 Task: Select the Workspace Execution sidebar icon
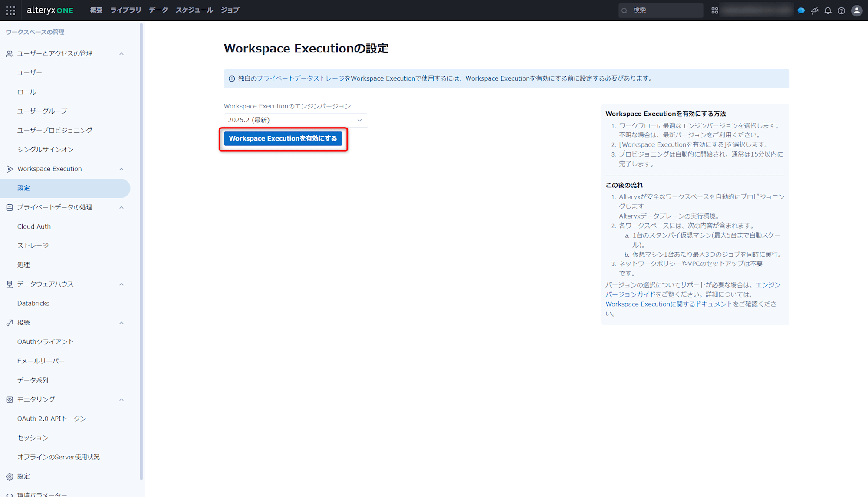click(x=9, y=169)
